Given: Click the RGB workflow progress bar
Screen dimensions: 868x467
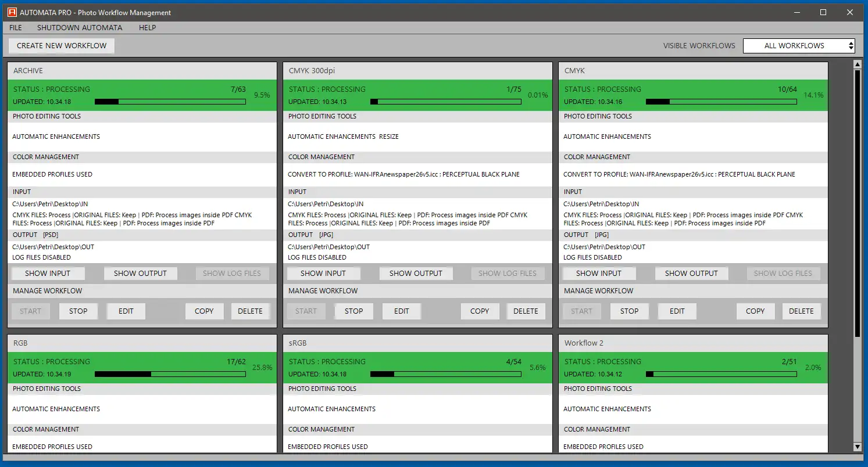Looking at the screenshot, I should click(x=170, y=374).
